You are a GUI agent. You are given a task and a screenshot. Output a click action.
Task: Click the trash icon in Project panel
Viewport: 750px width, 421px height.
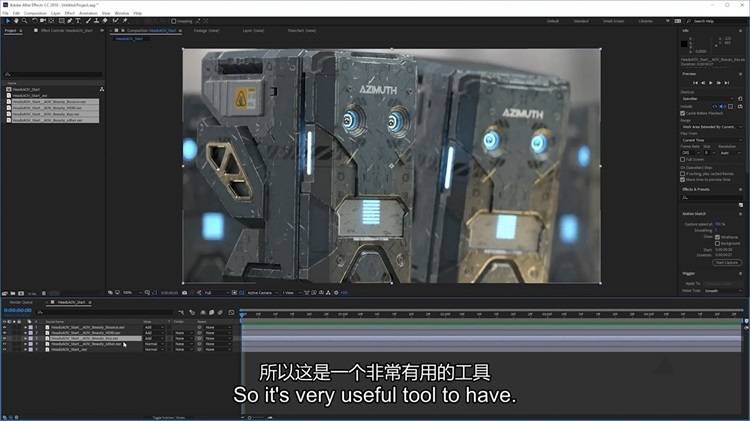click(44, 293)
